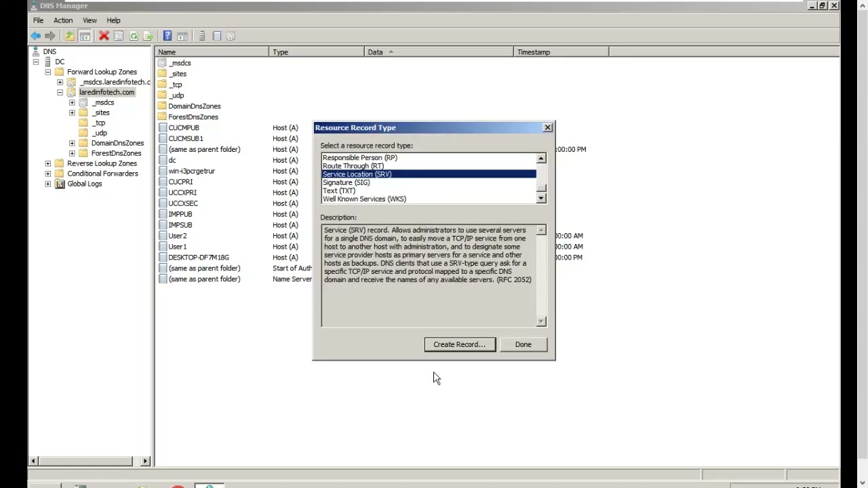The height and width of the screenshot is (488, 868).
Task: Select the DNS root node in the tree
Action: (x=50, y=52)
